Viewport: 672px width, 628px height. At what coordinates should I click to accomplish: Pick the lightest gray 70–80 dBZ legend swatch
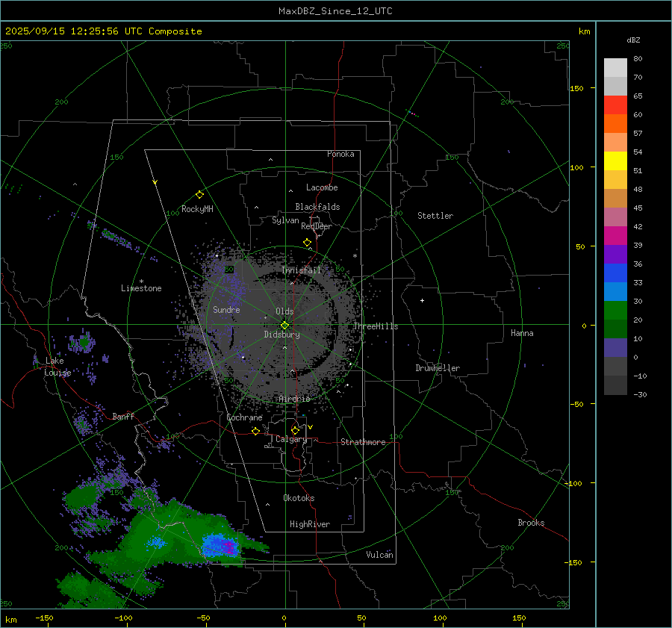(615, 67)
